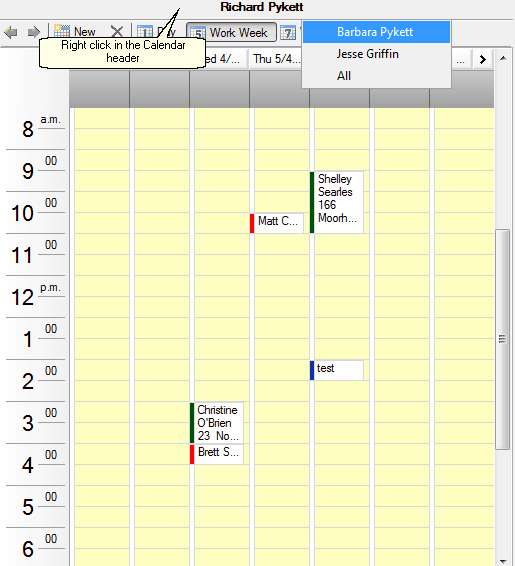Click the vertical scrollbar thumb

(502, 339)
